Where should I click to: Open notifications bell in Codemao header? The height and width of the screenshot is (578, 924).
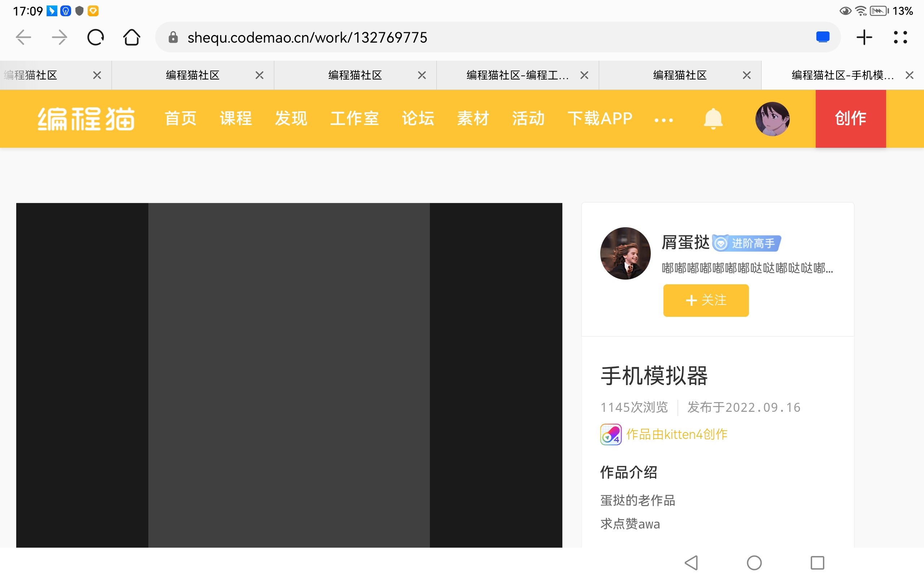(713, 118)
